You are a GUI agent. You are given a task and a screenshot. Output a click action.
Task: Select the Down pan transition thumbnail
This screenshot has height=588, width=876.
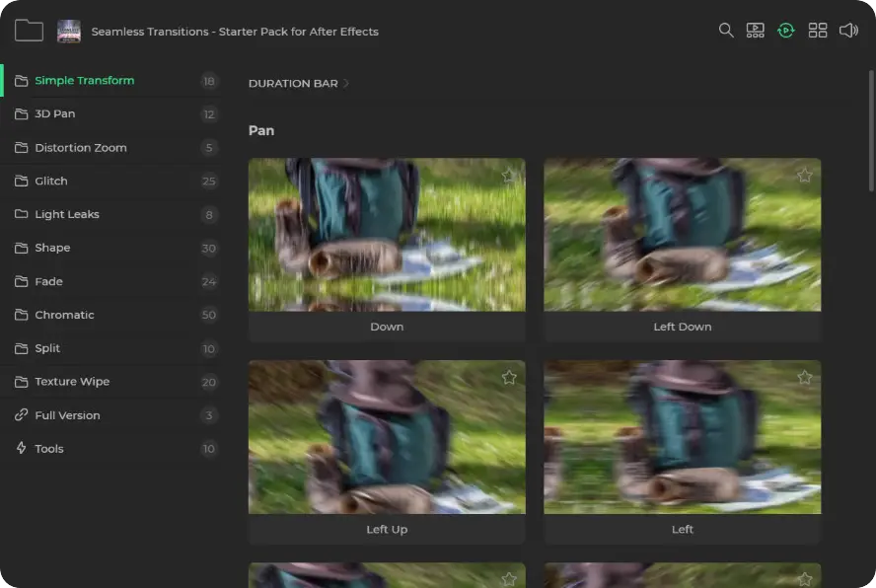click(387, 235)
